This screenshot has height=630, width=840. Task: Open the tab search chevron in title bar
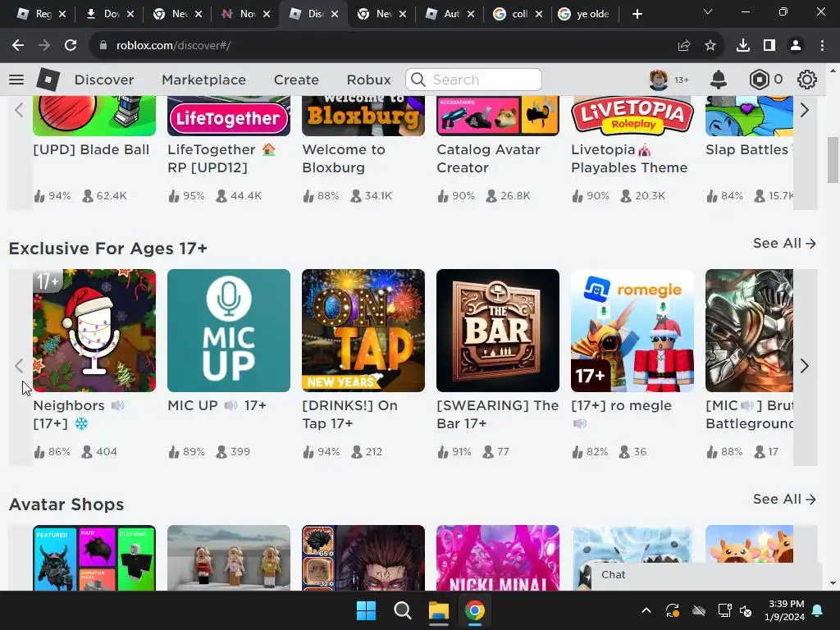pyautogui.click(x=708, y=11)
